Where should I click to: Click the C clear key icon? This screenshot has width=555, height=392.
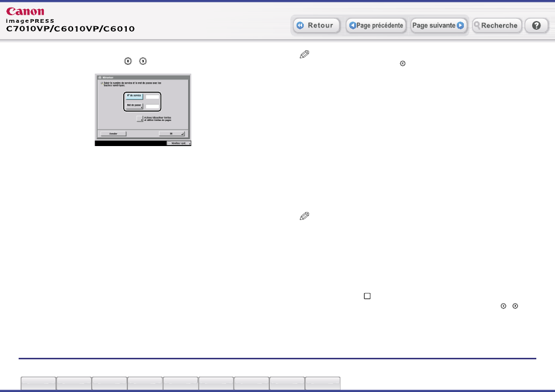coord(403,63)
